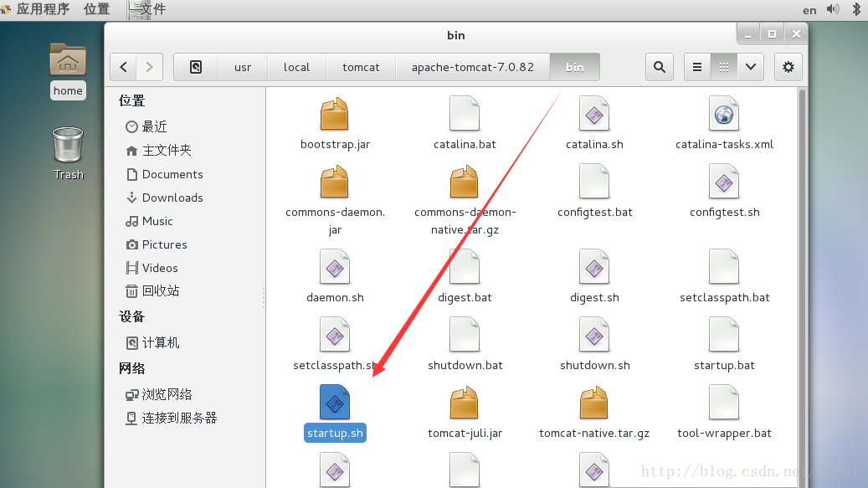Navigate to apache-tomcat-7.0.82 path segment
This screenshot has height=488, width=868.
(x=473, y=67)
